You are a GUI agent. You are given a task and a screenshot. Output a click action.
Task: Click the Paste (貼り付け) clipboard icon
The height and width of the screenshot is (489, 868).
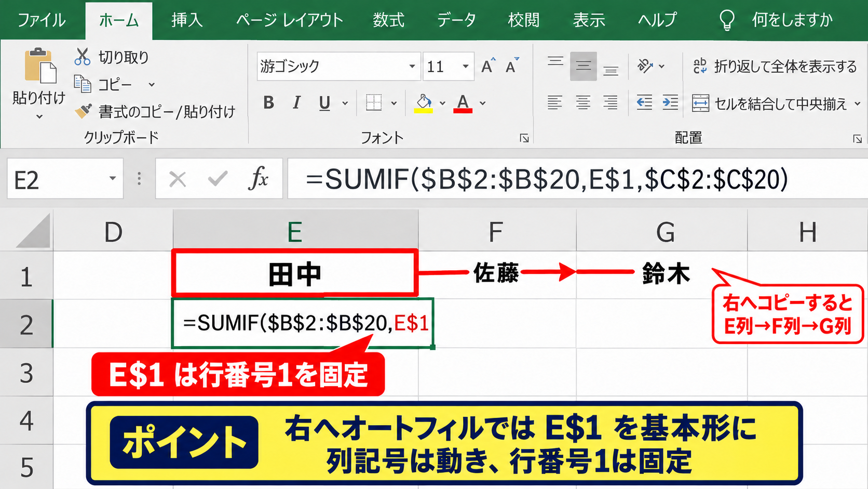pos(40,65)
